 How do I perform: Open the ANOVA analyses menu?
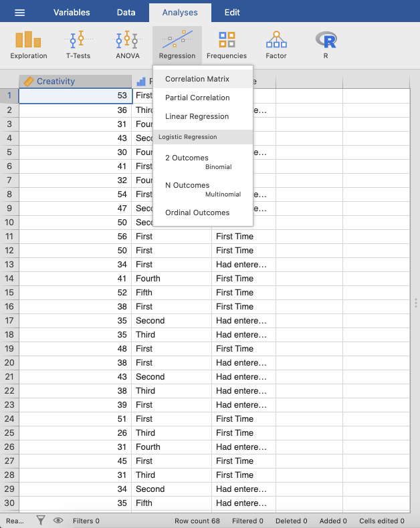(128, 45)
